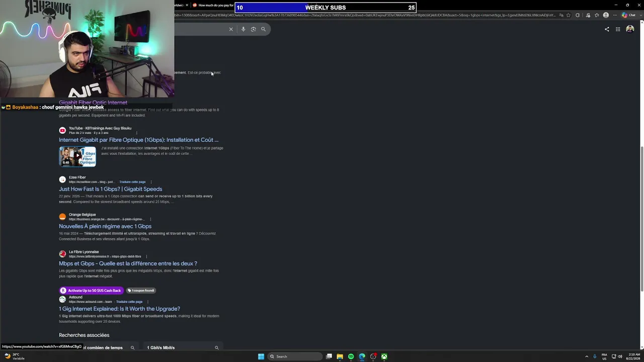Image resolution: width=644 pixels, height=362 pixels.
Task: Open Spotify from the taskbar
Action: tap(351, 356)
